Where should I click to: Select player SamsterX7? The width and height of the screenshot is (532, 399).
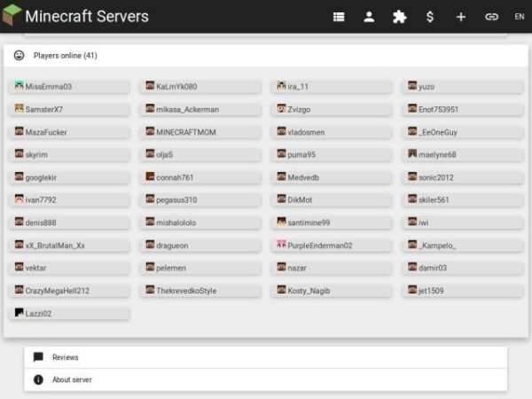[x=69, y=109]
